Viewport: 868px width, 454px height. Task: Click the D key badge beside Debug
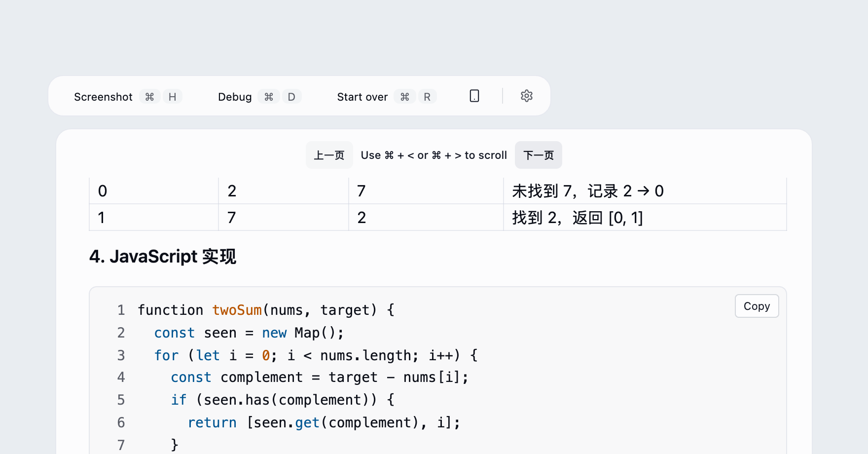coord(291,97)
